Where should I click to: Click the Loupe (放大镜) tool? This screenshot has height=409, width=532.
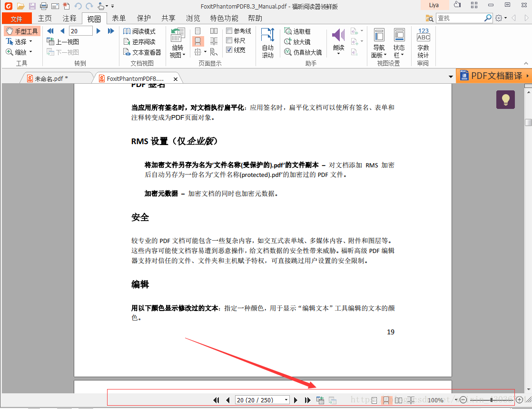(297, 42)
